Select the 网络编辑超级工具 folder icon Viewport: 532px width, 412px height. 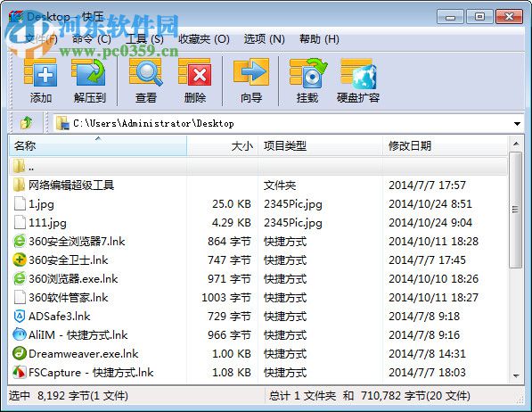tap(19, 185)
